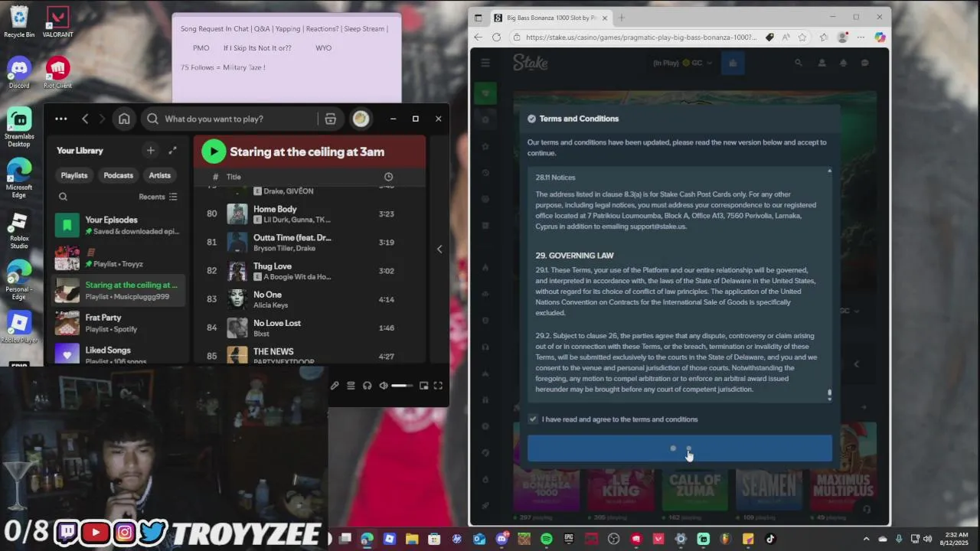980x551 pixels.
Task: Mute Spotify volume speaker icon
Action: pyautogui.click(x=384, y=386)
